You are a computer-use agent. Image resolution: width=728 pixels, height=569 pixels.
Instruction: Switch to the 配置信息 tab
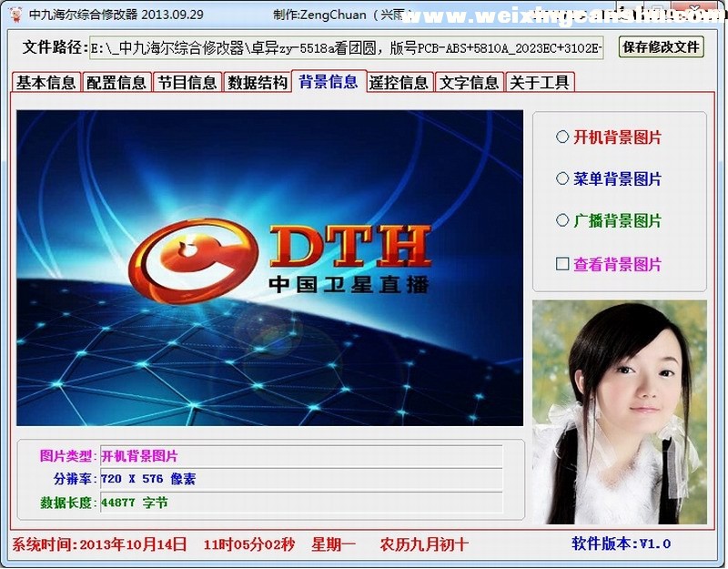(x=116, y=83)
